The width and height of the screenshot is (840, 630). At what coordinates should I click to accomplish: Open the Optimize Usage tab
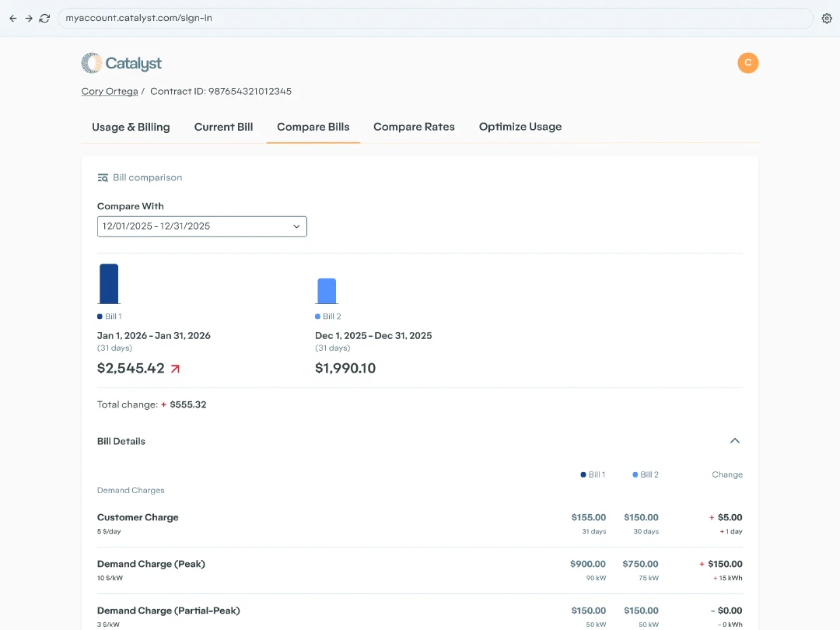coord(520,127)
